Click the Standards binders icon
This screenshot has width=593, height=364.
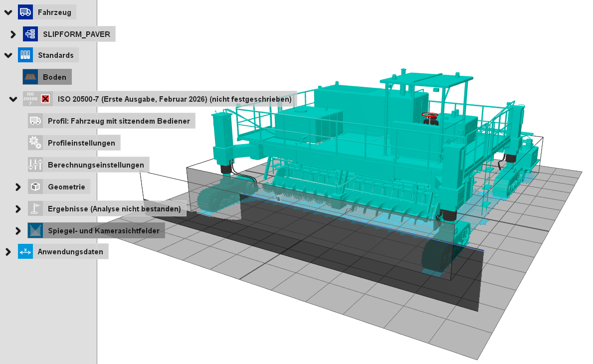pyautogui.click(x=25, y=55)
